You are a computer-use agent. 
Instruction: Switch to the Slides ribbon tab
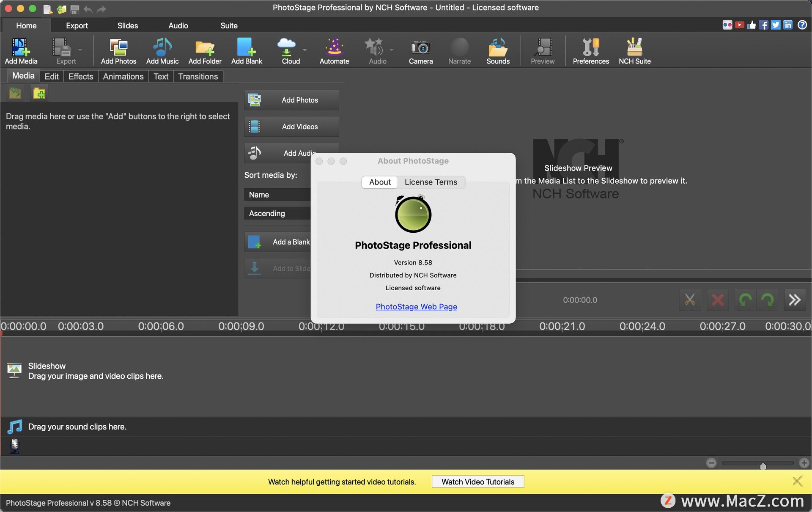click(x=127, y=25)
